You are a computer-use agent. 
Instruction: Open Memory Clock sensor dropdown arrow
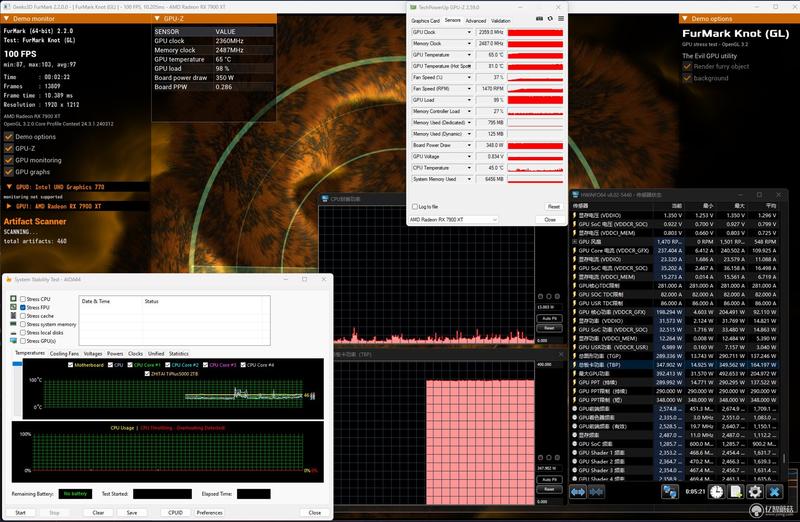point(469,43)
